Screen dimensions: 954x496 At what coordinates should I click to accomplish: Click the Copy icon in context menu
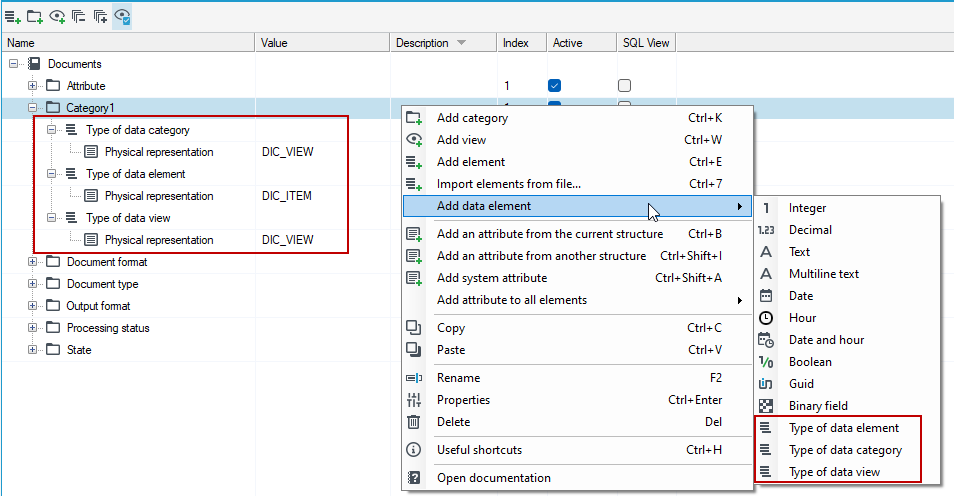413,327
